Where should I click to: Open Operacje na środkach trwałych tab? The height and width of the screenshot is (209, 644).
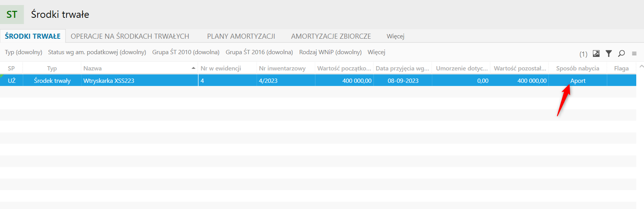130,36
